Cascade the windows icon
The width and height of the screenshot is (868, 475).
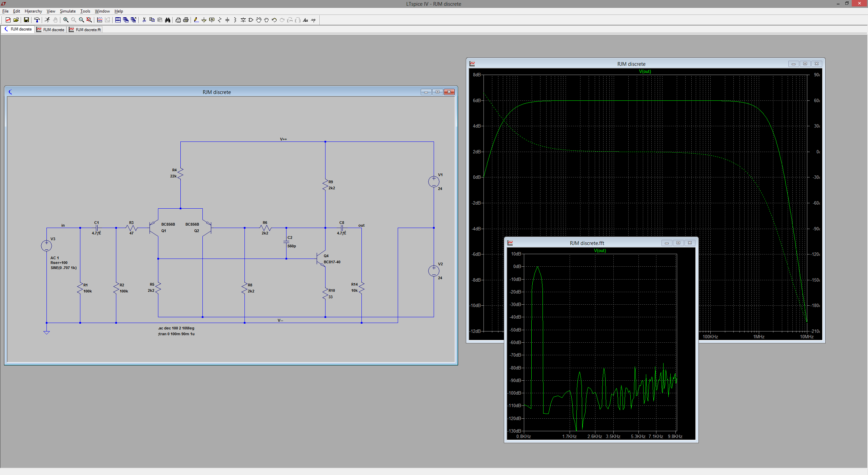point(126,20)
